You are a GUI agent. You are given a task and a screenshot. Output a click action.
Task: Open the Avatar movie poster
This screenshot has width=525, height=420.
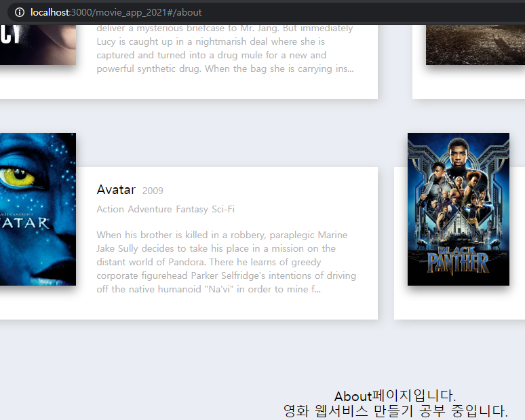tap(38, 210)
